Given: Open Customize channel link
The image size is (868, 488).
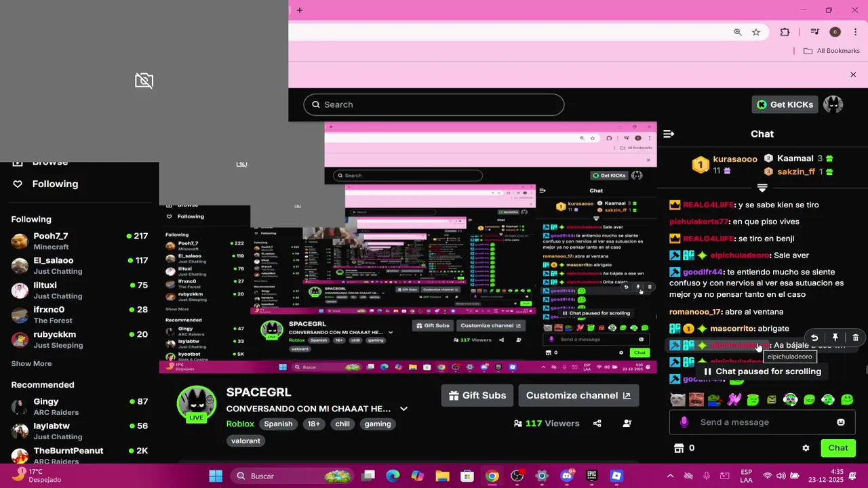Looking at the screenshot, I should pos(578,395).
